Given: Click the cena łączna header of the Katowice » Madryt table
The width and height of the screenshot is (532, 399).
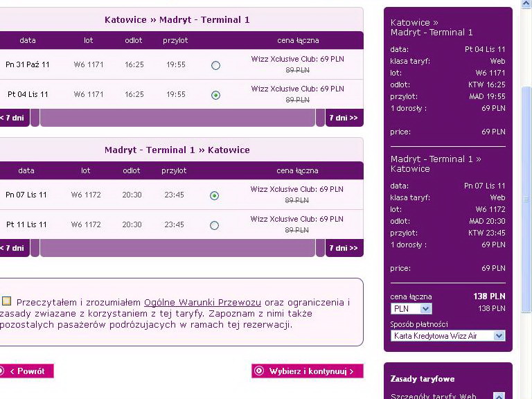Looking at the screenshot, I should click(298, 40).
